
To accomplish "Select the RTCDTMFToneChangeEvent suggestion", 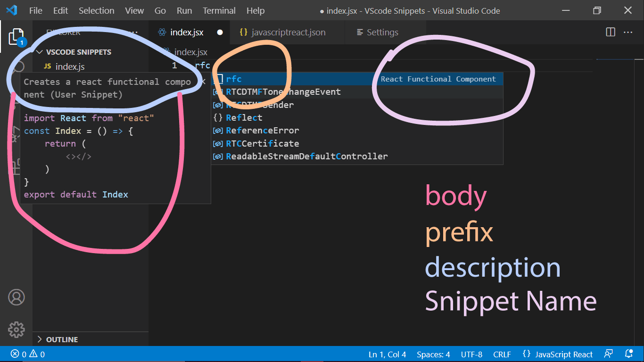I will 357,92.
